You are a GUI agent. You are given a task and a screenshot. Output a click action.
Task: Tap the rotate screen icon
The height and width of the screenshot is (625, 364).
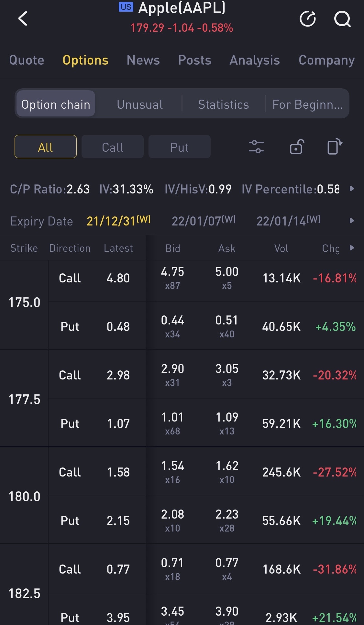(x=335, y=147)
